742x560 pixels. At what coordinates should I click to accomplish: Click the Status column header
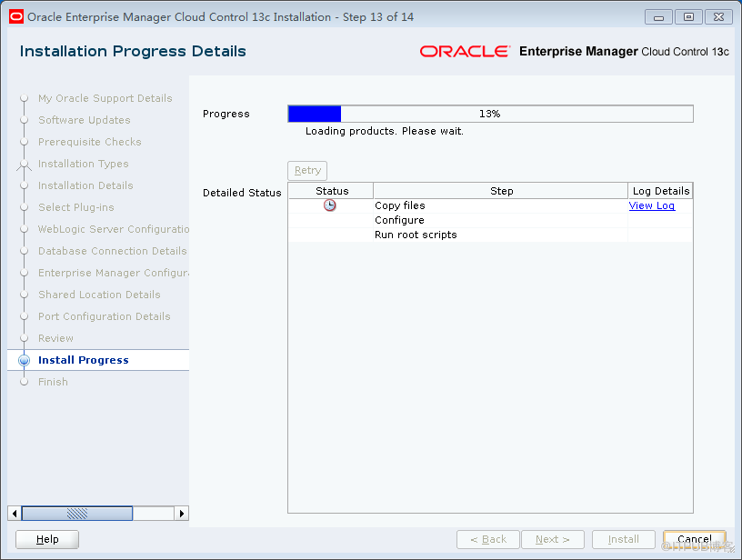click(x=331, y=191)
